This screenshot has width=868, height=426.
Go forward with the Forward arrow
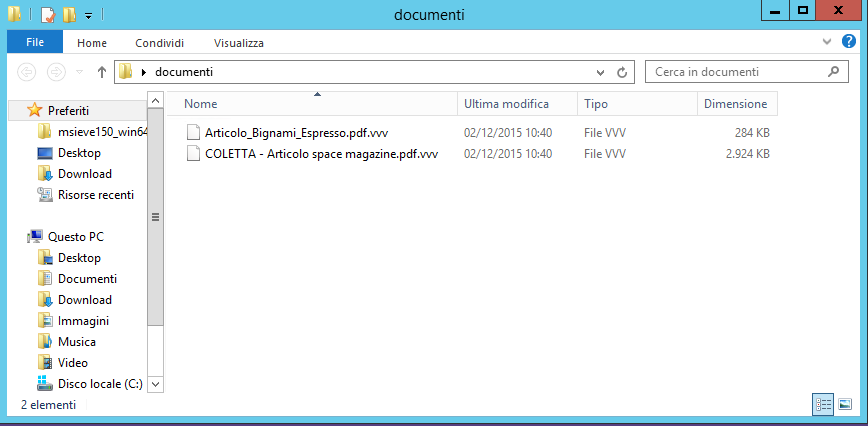56,72
